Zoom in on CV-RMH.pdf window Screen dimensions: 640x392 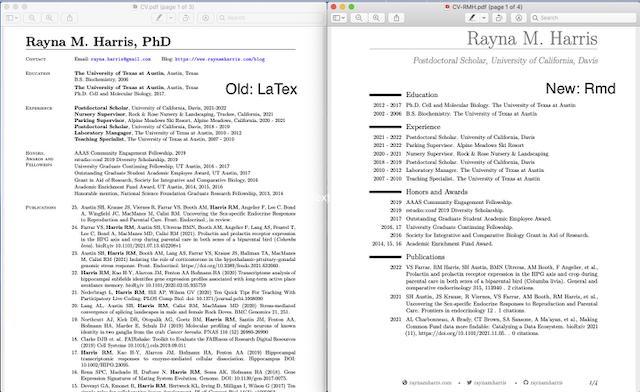376,18
